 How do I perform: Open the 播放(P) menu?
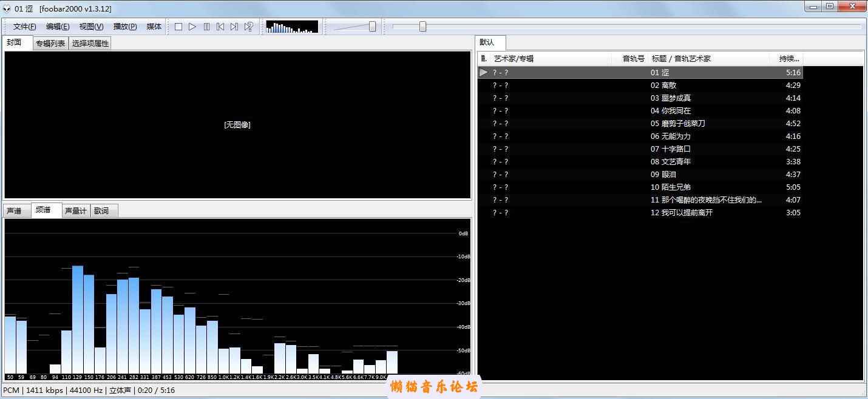[125, 27]
